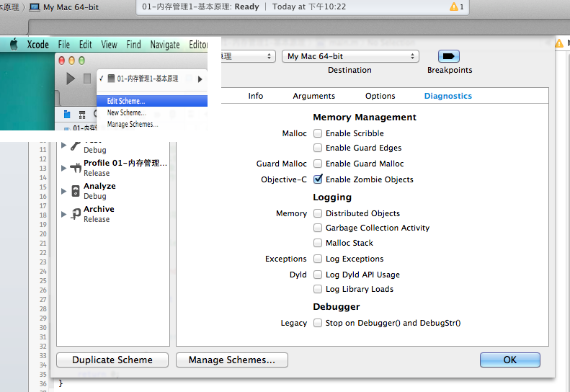570x392 pixels.
Task: Click line number 36 in gutter
Action: pos(43,383)
